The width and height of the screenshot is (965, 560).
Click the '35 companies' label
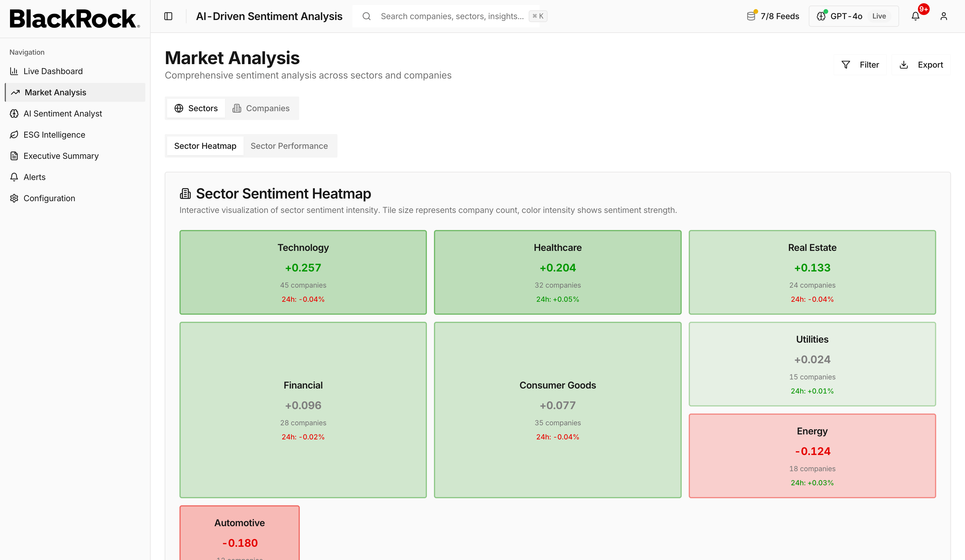(558, 423)
